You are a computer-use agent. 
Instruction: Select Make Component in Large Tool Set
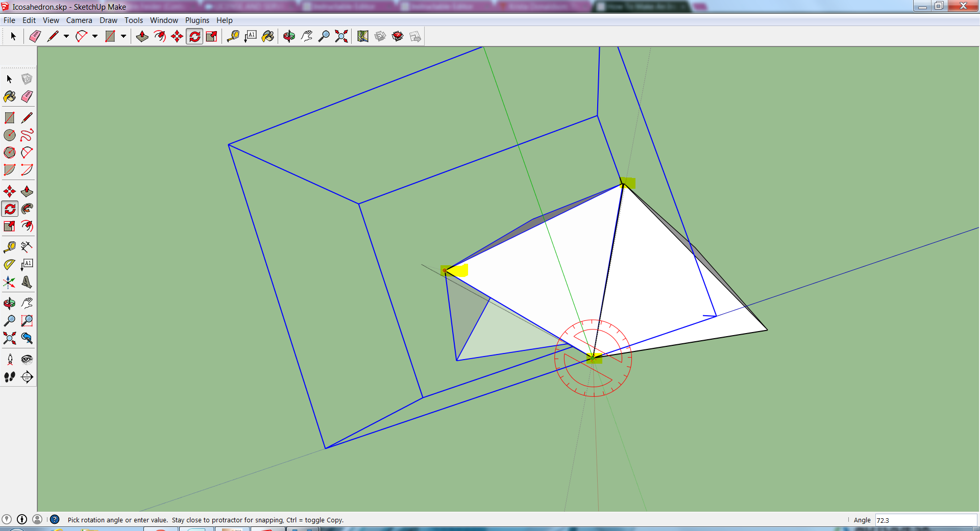[27, 79]
